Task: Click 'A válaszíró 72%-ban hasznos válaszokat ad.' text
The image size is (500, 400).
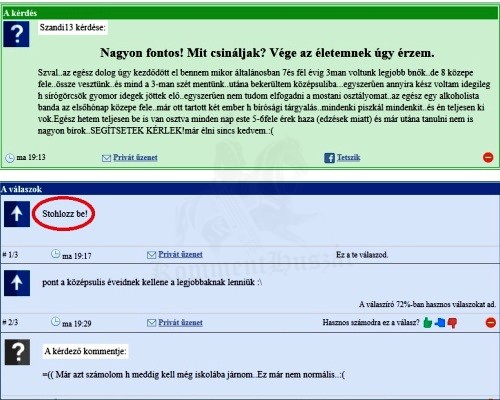Action: [x=427, y=304]
